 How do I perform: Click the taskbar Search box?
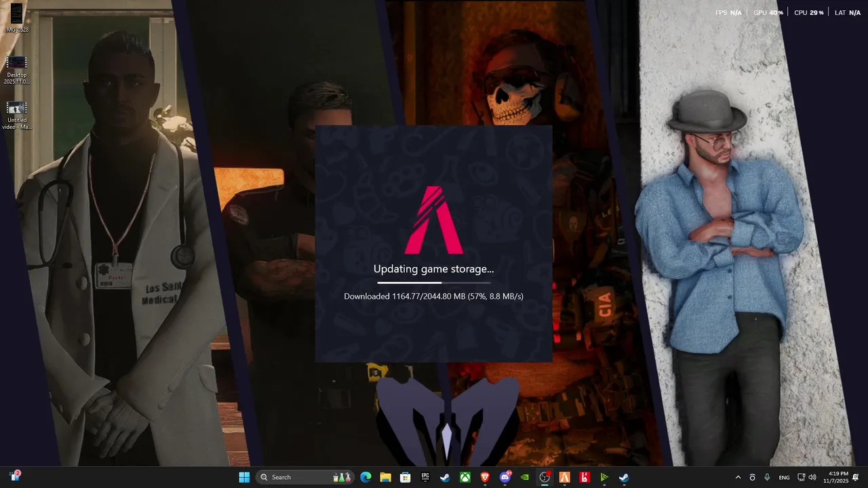[x=305, y=477]
